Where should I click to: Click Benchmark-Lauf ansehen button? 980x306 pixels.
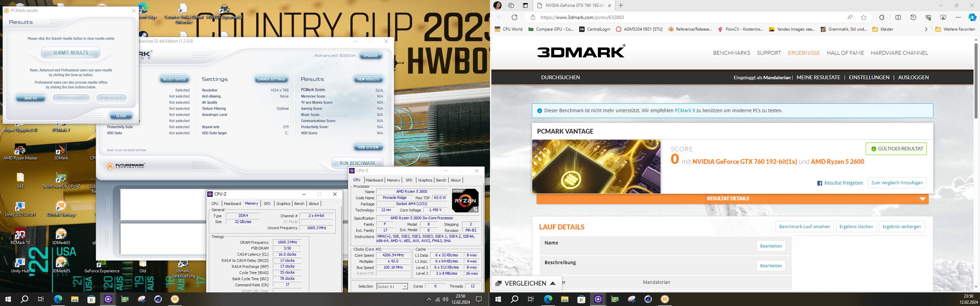(x=805, y=226)
